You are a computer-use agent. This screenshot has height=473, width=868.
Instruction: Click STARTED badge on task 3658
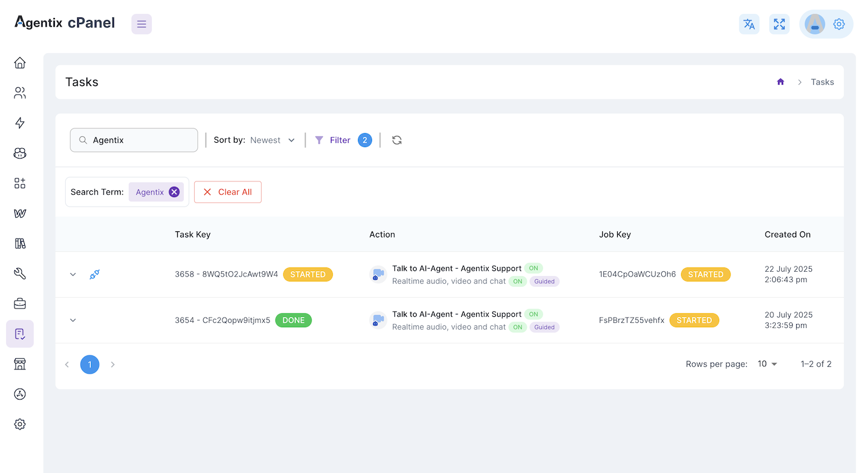pyautogui.click(x=308, y=274)
